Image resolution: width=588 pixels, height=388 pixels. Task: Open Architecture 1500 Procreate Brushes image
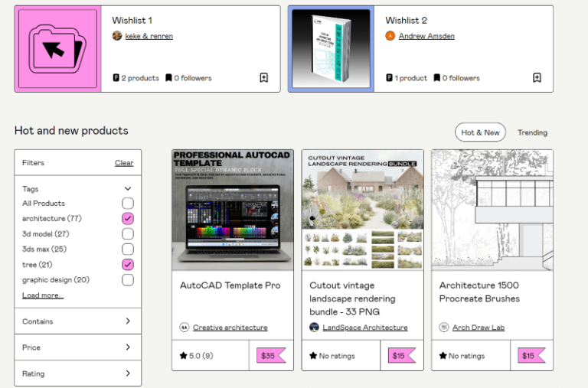tap(492, 210)
